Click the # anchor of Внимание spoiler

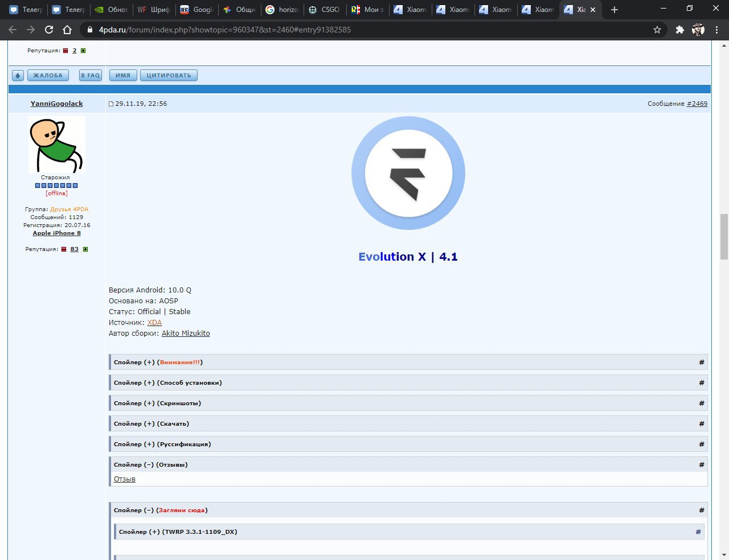click(x=702, y=362)
